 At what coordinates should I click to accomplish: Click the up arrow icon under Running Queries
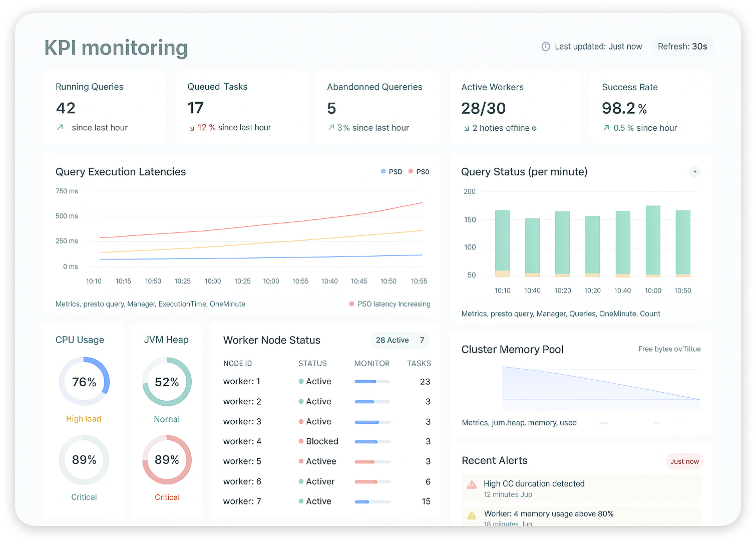click(60, 128)
